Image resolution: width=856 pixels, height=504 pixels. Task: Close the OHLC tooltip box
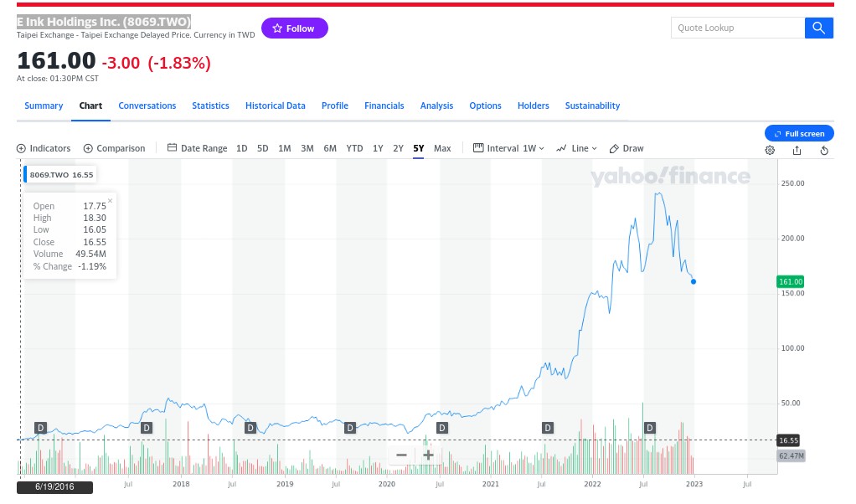[x=111, y=201]
